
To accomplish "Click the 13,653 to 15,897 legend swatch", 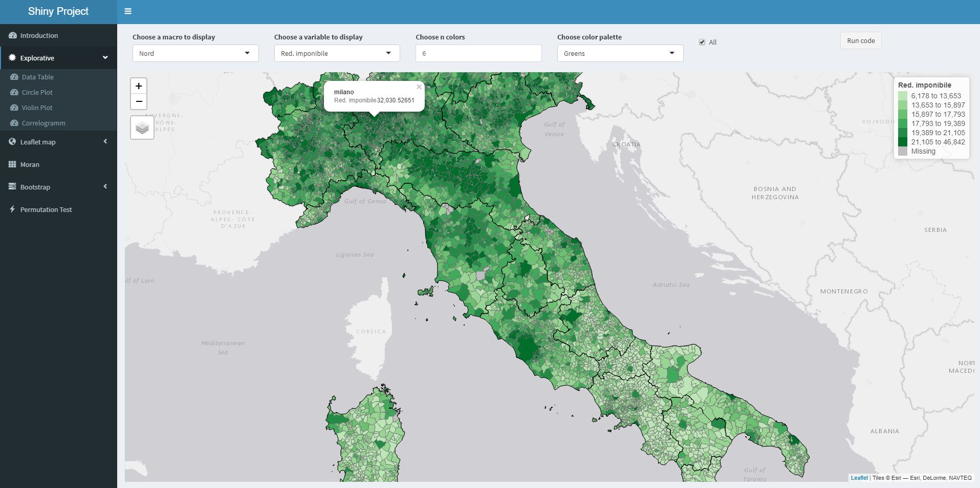I will point(903,105).
